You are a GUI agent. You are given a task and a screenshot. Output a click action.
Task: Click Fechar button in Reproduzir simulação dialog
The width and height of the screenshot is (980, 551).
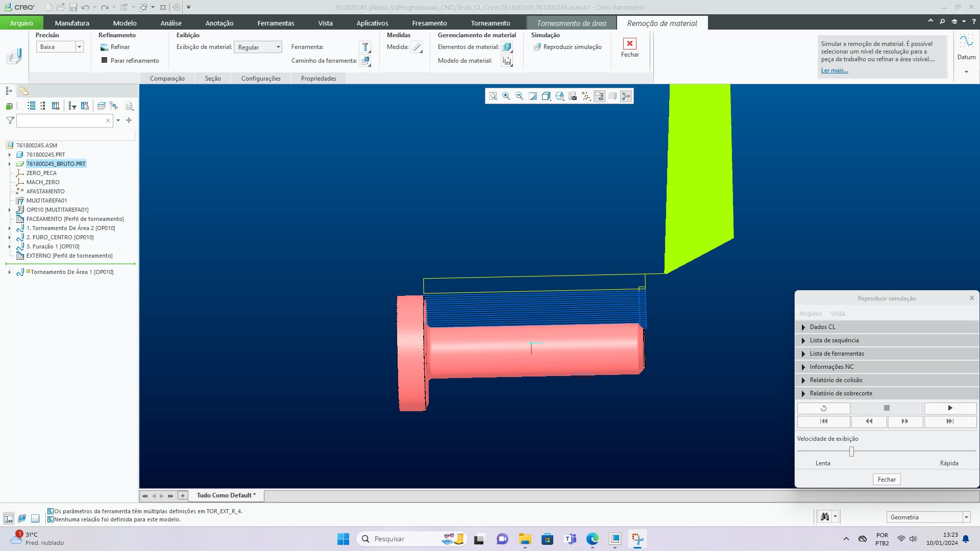coord(887,480)
